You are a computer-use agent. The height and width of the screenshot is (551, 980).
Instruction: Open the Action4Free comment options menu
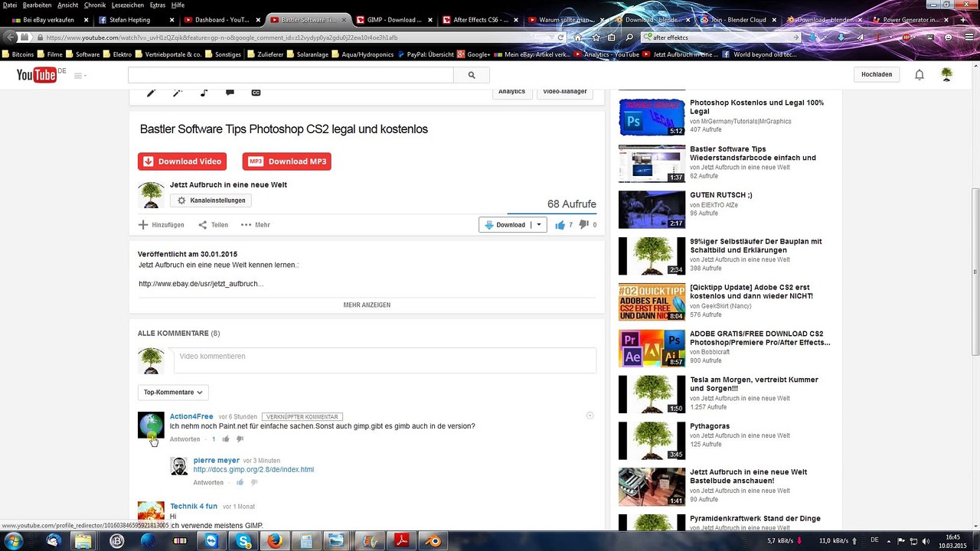point(590,416)
